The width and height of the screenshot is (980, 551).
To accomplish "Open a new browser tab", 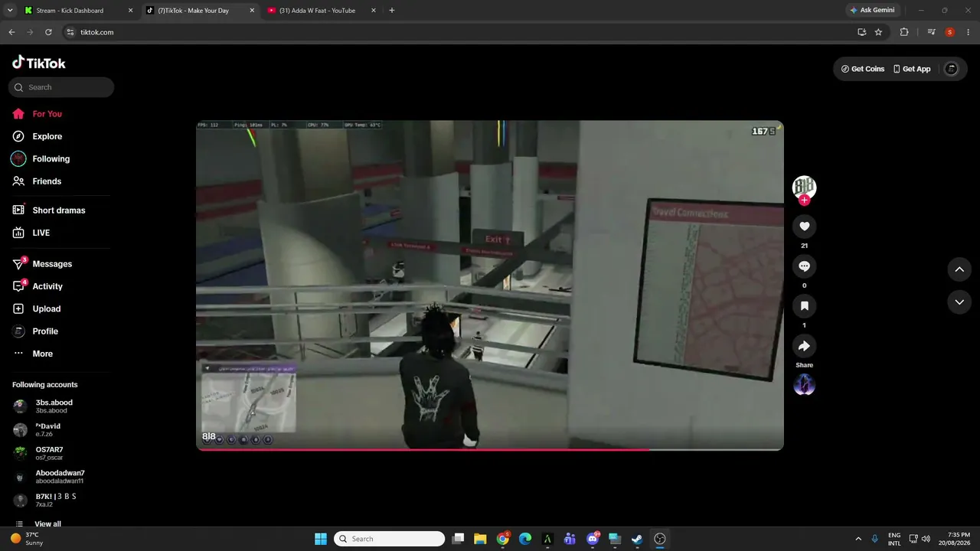I will (392, 11).
